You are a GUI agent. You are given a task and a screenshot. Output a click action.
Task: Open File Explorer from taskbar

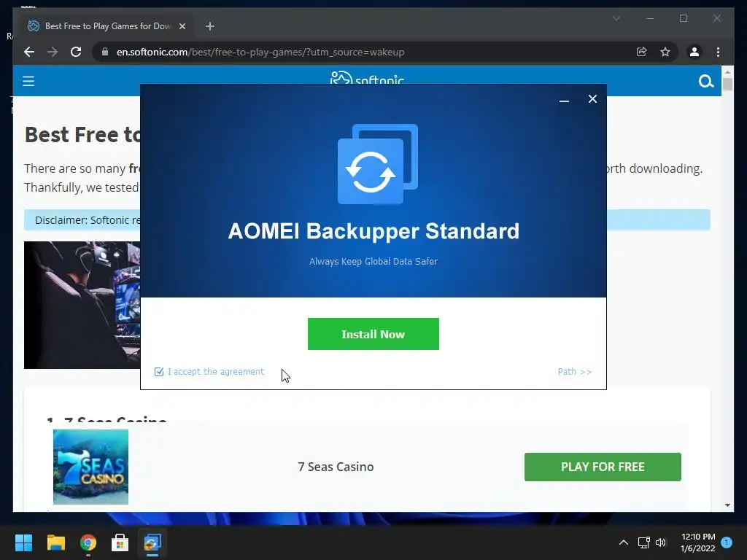point(55,542)
